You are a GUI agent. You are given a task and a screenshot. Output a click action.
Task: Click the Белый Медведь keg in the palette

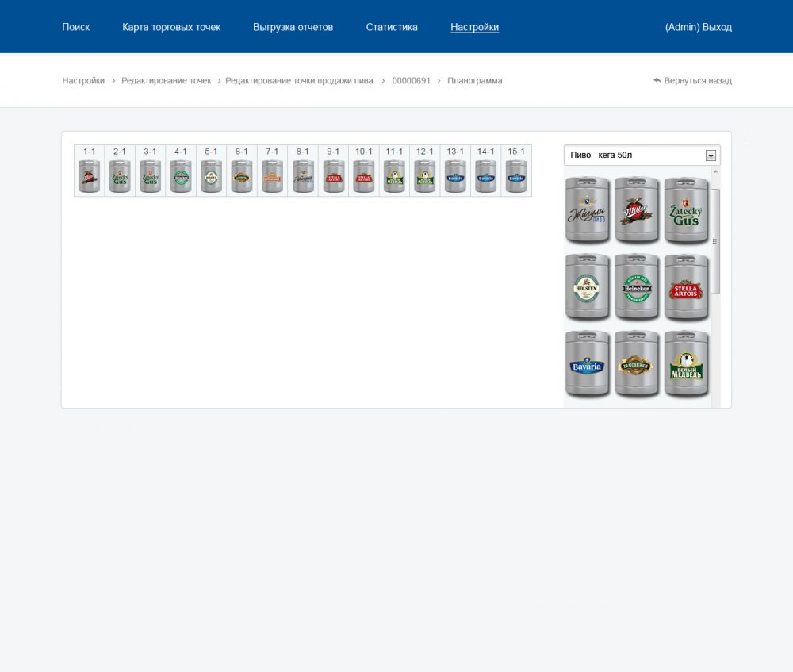pos(686,364)
